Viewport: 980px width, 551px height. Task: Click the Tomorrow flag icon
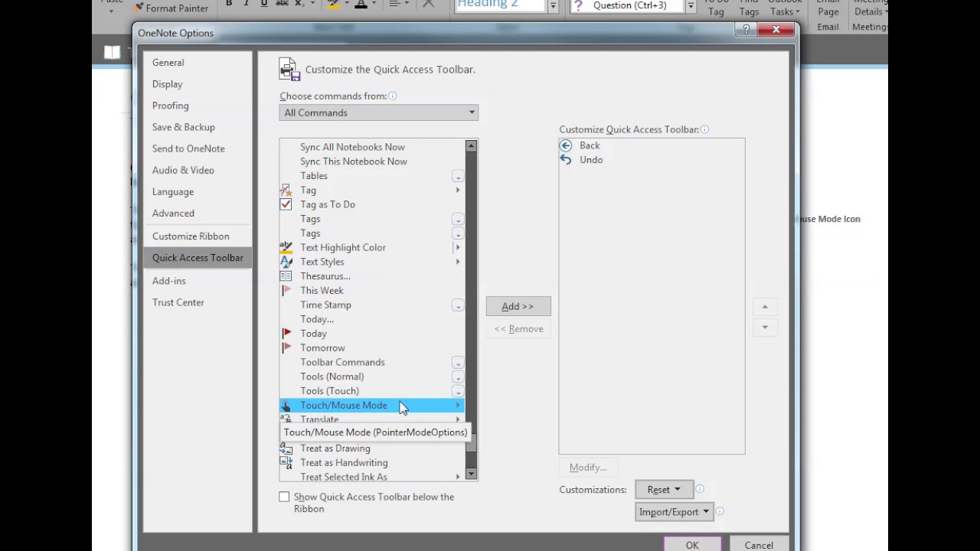286,347
